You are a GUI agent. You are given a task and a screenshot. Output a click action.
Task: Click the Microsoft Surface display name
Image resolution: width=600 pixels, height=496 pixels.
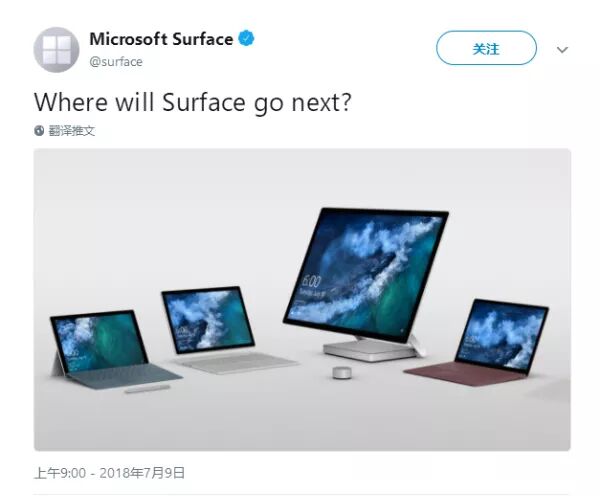click(x=161, y=39)
